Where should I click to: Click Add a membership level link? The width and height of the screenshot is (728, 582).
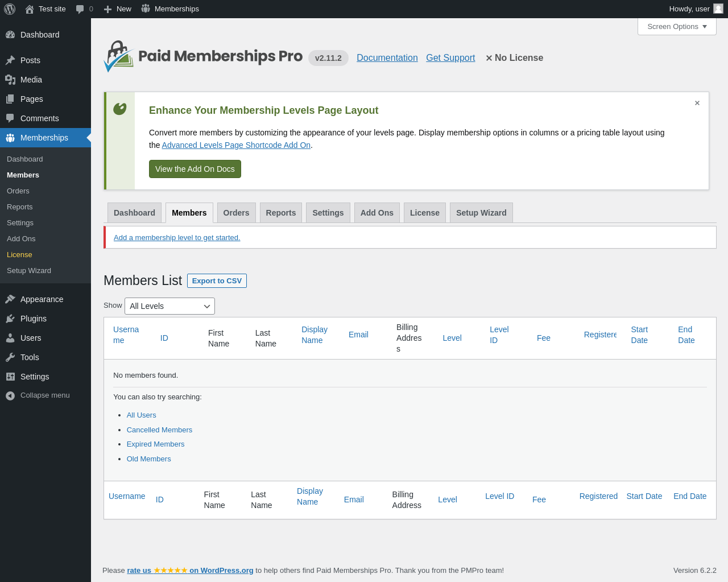click(177, 238)
